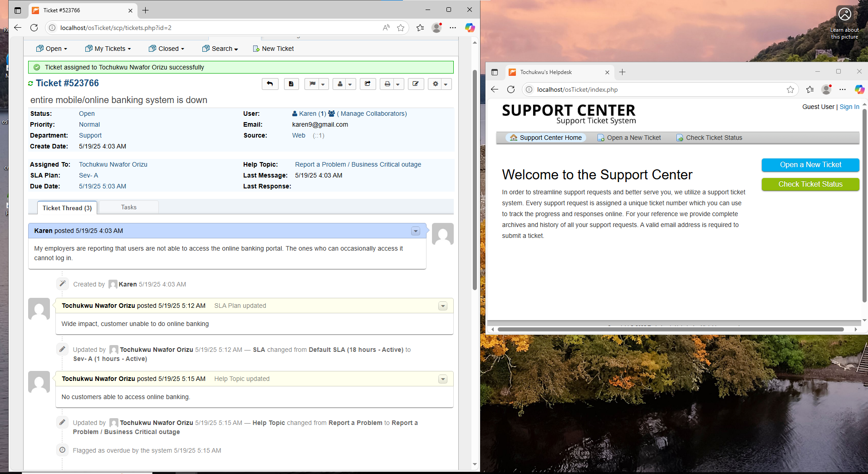Click the blue Open a New Ticket button

click(x=810, y=165)
